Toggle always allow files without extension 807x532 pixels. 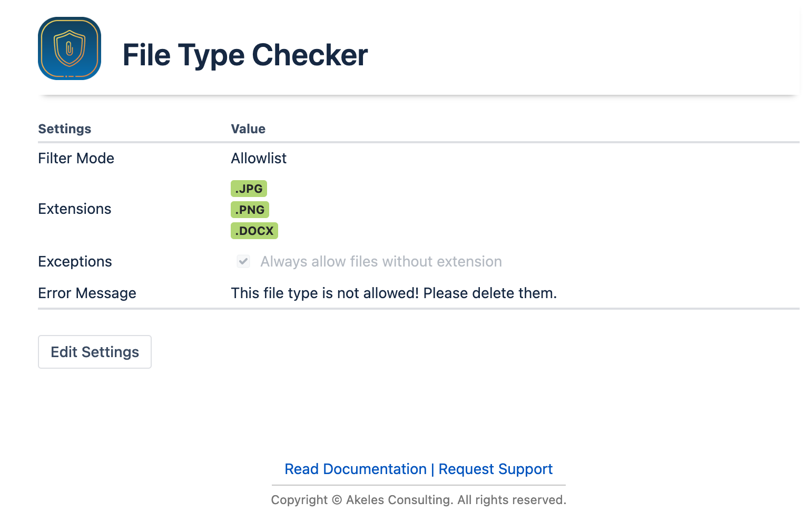243,261
